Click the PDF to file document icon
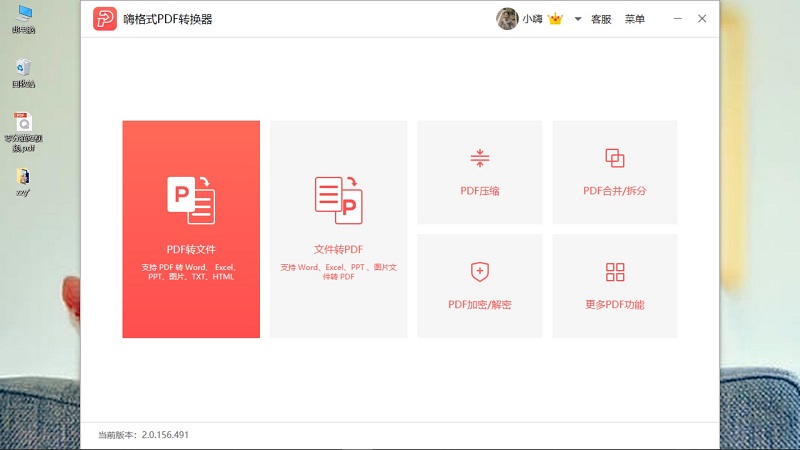The height and width of the screenshot is (450, 800). (191, 200)
